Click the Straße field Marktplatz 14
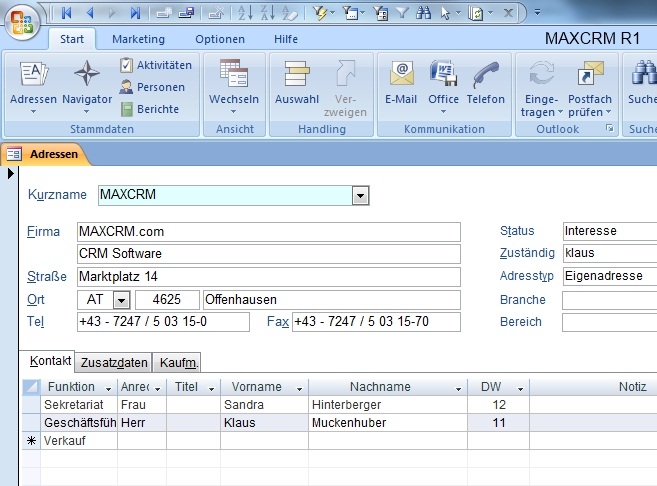Viewport: 657px width, 486px height. [267, 277]
